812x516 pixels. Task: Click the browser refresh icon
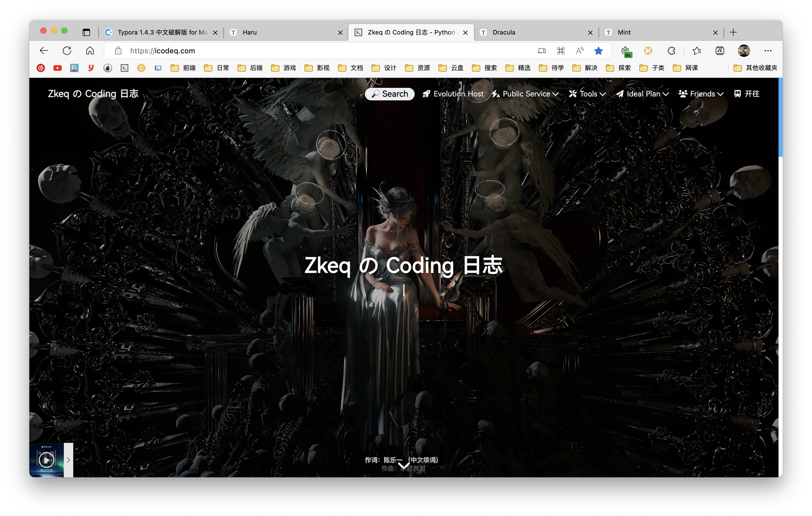67,50
